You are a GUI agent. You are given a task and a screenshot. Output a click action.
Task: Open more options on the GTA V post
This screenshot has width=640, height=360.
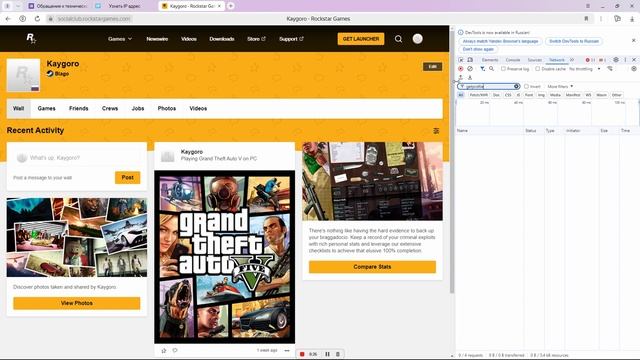pyautogui.click(x=287, y=351)
